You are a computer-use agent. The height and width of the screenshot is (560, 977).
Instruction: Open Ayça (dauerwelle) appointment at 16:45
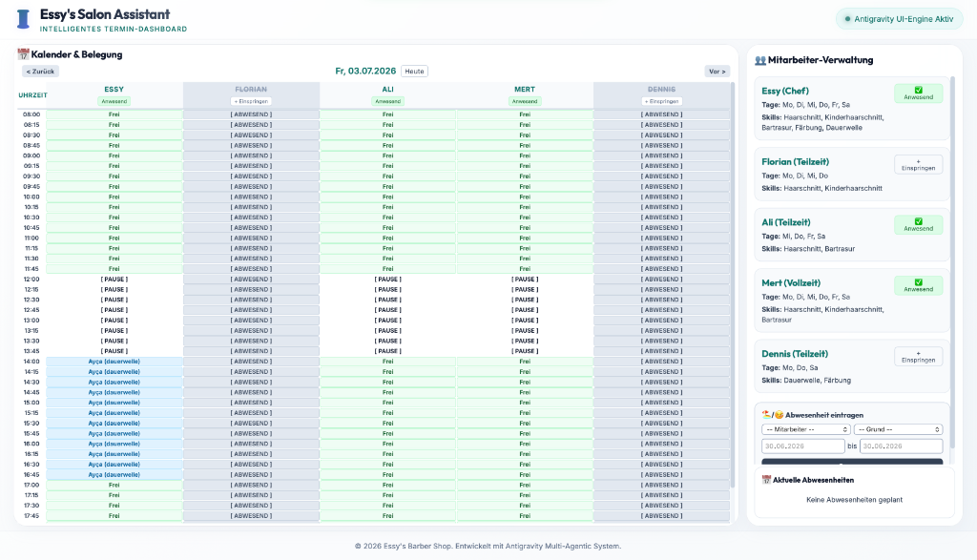click(114, 475)
